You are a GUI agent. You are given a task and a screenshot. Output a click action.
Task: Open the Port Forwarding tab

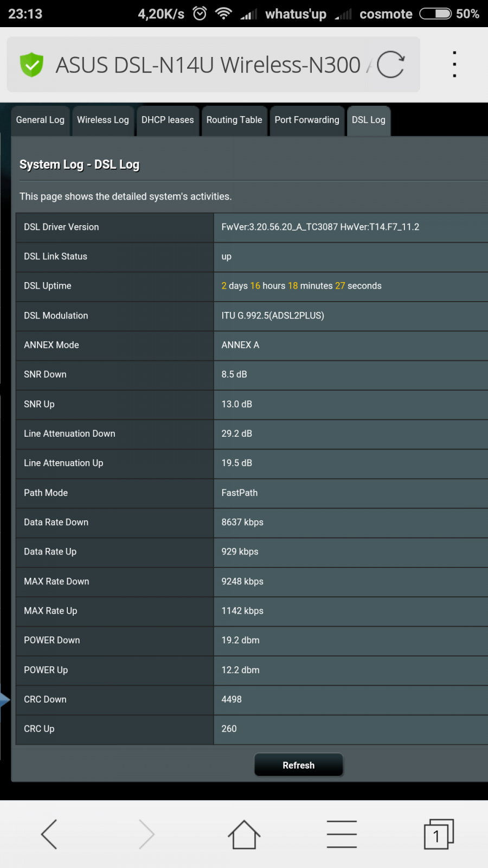pyautogui.click(x=307, y=120)
